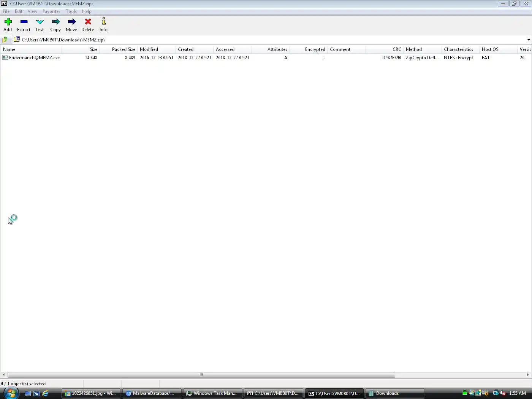
Task: Click the muted volume tray icon
Action: click(503, 393)
